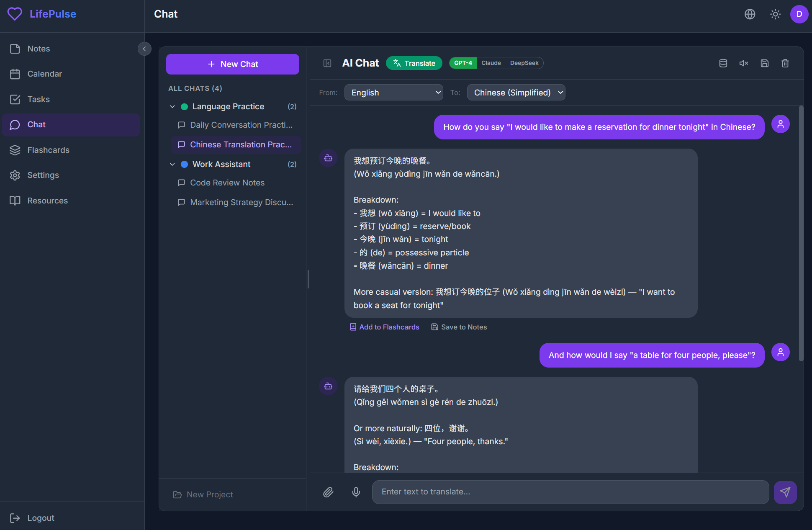Open the globe language icon in header

pyautogui.click(x=750, y=14)
